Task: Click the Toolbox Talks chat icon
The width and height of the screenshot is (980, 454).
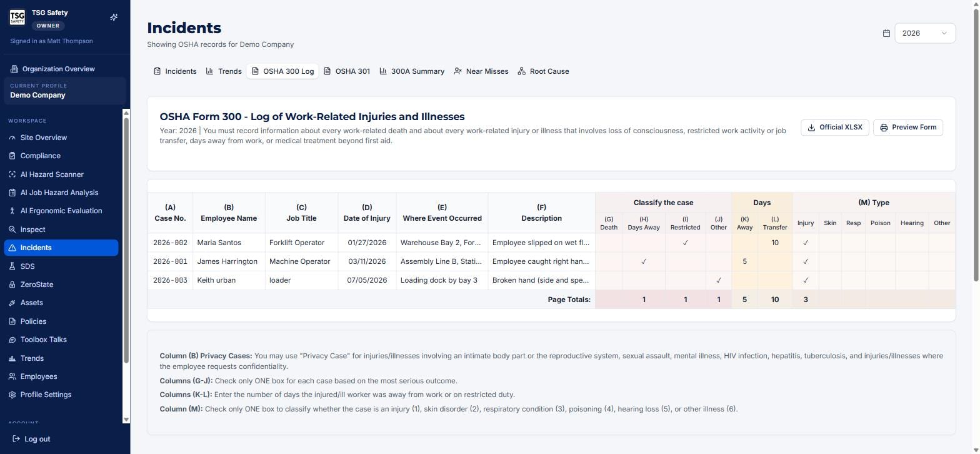Action: click(12, 340)
